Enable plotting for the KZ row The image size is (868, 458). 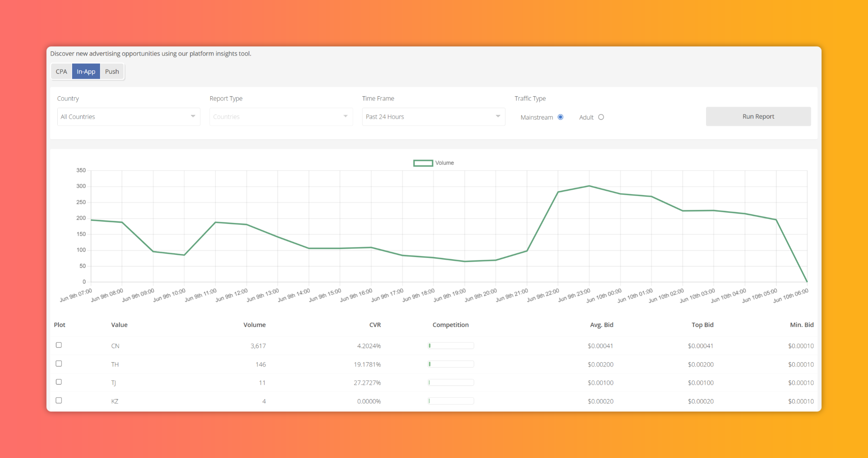tap(59, 400)
